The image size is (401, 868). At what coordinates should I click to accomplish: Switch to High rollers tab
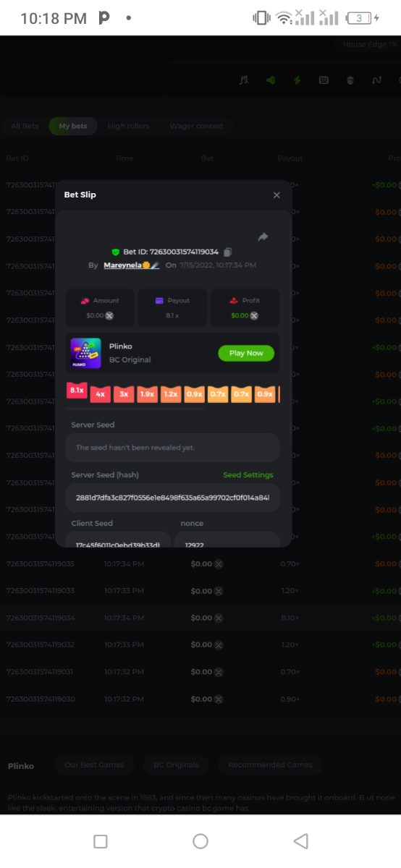click(128, 126)
